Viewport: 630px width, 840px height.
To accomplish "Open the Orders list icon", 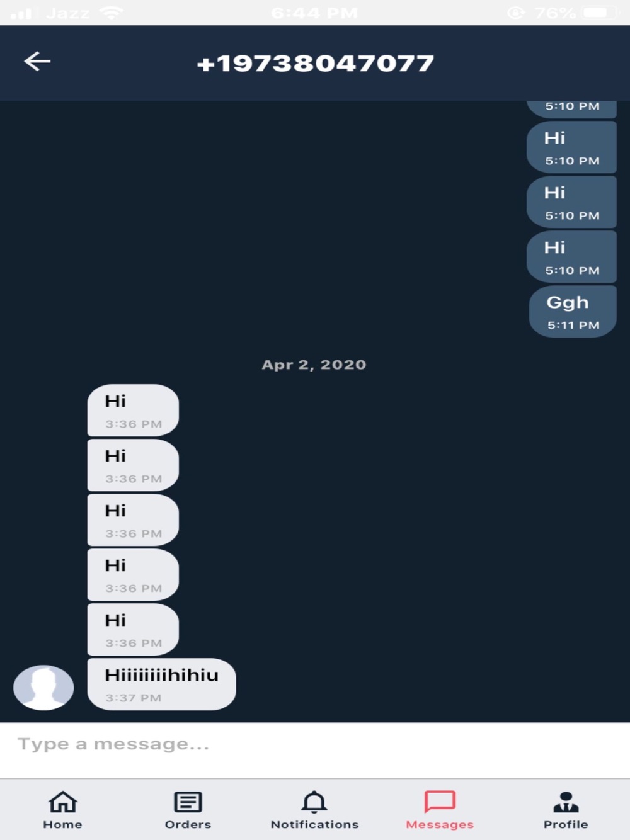I will coord(188,802).
